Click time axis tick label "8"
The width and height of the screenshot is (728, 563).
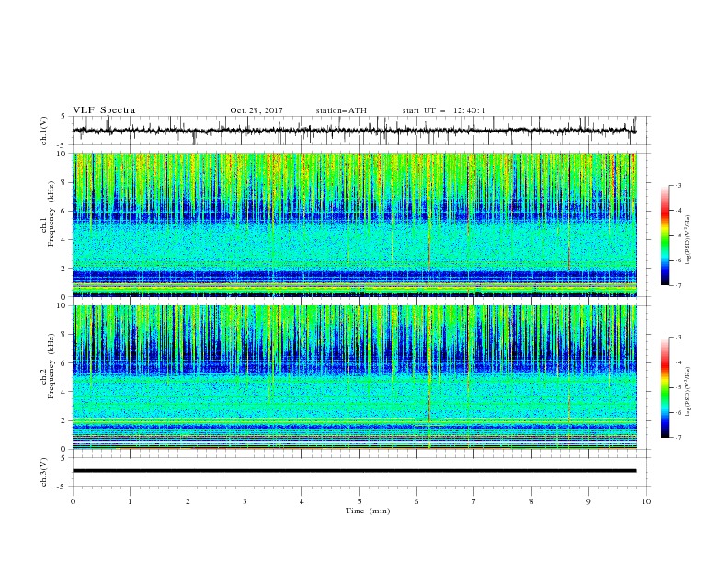pyautogui.click(x=531, y=501)
